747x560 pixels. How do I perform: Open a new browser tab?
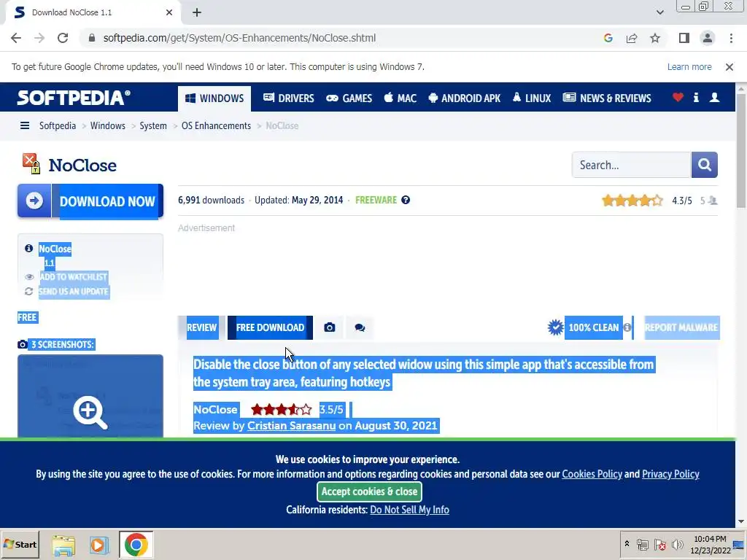tap(197, 12)
